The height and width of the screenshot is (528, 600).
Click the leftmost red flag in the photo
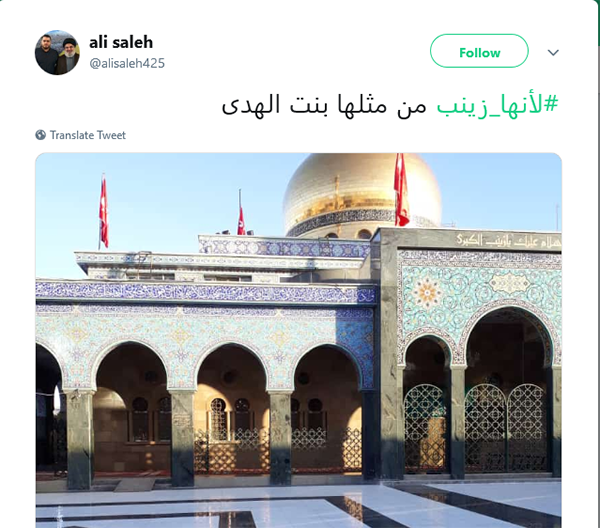(x=104, y=211)
